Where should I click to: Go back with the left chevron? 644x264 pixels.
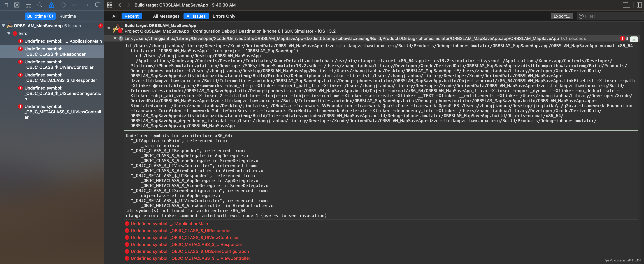coord(120,5)
